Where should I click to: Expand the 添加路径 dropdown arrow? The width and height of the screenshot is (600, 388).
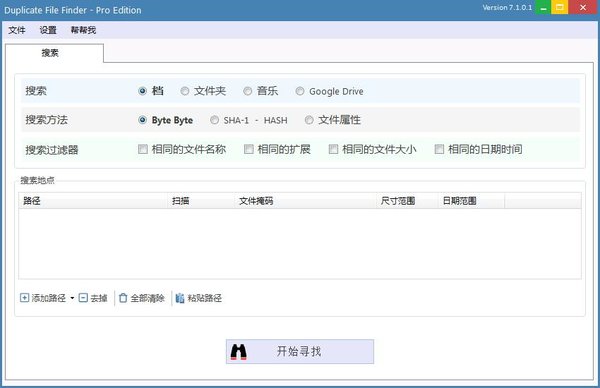pos(72,298)
